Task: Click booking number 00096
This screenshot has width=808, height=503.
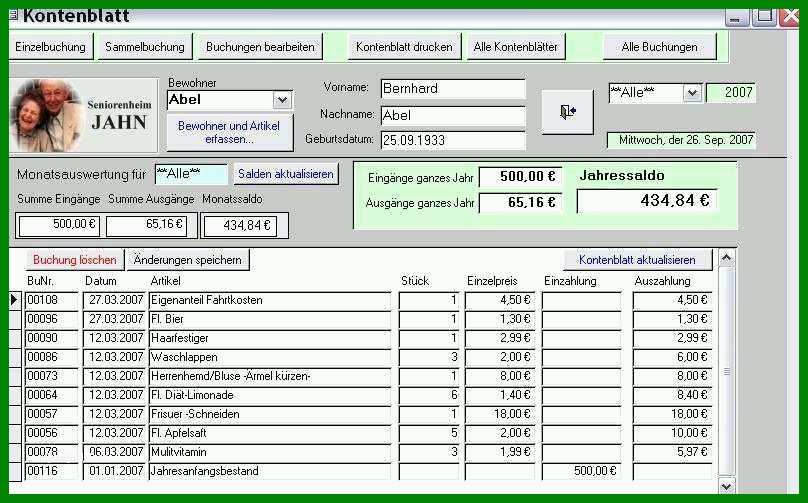Action: (x=52, y=320)
